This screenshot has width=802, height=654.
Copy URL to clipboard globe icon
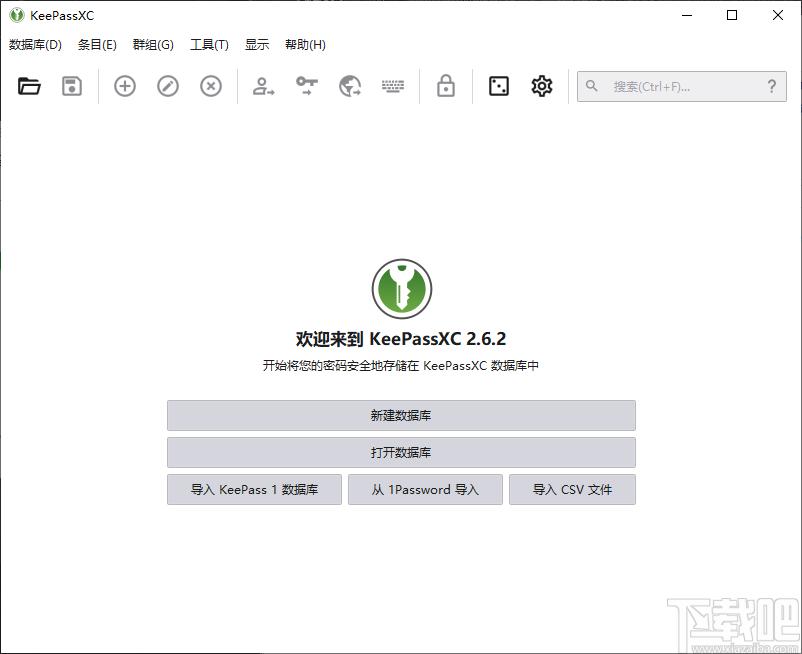[350, 86]
